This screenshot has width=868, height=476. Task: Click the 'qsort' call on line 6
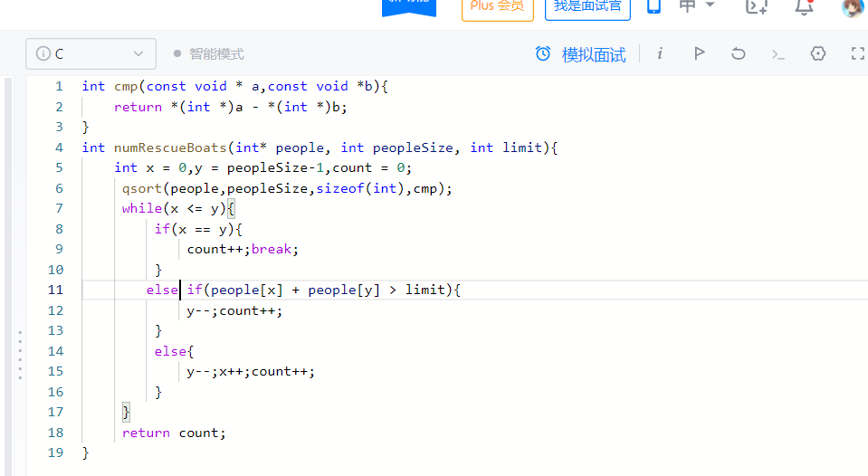tap(142, 189)
